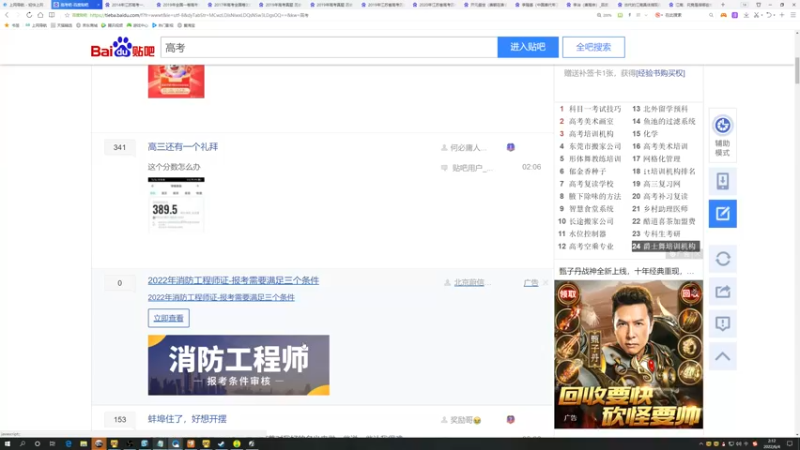Click the bookmark star in address bar
Screen dimensions: 800x450
[67, 15]
